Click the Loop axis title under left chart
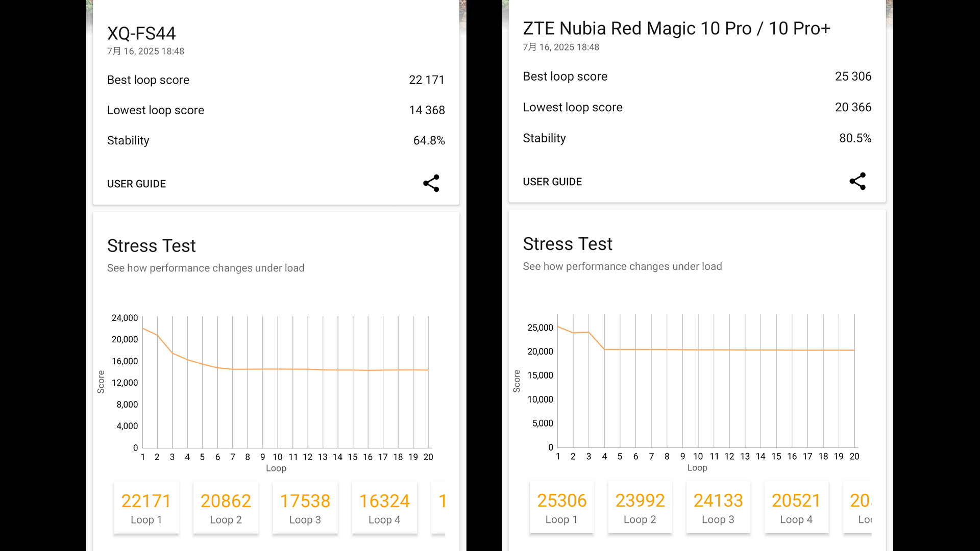 coord(276,468)
